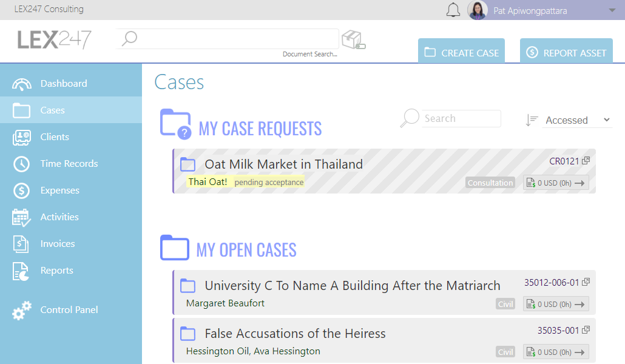The width and height of the screenshot is (625, 364).
Task: Click the My Case Requests folder icon
Action: 175,124
